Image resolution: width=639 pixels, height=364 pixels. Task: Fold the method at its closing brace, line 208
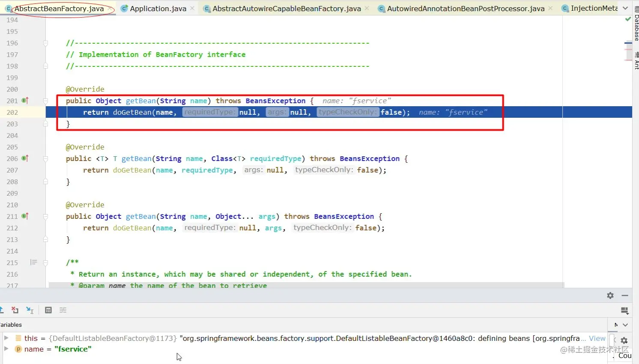click(x=45, y=182)
